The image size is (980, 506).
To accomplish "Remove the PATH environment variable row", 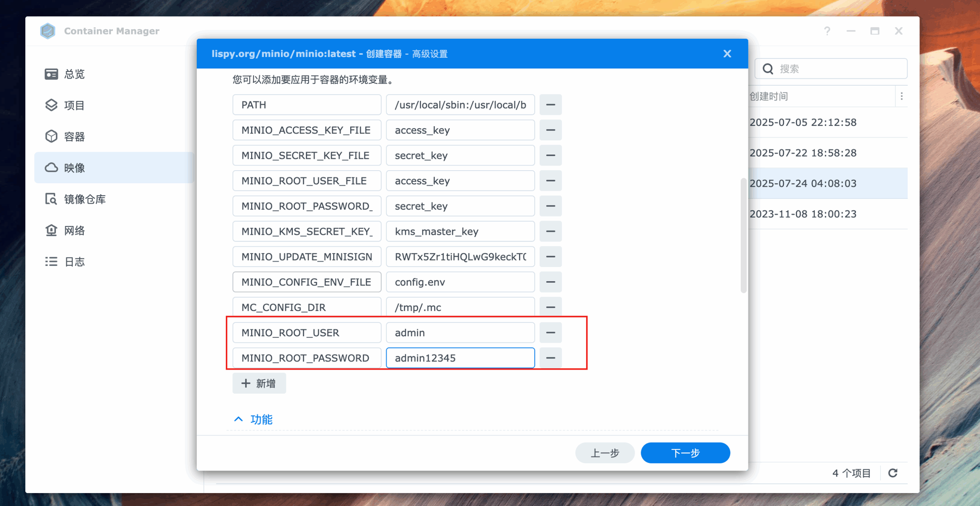I will click(550, 105).
